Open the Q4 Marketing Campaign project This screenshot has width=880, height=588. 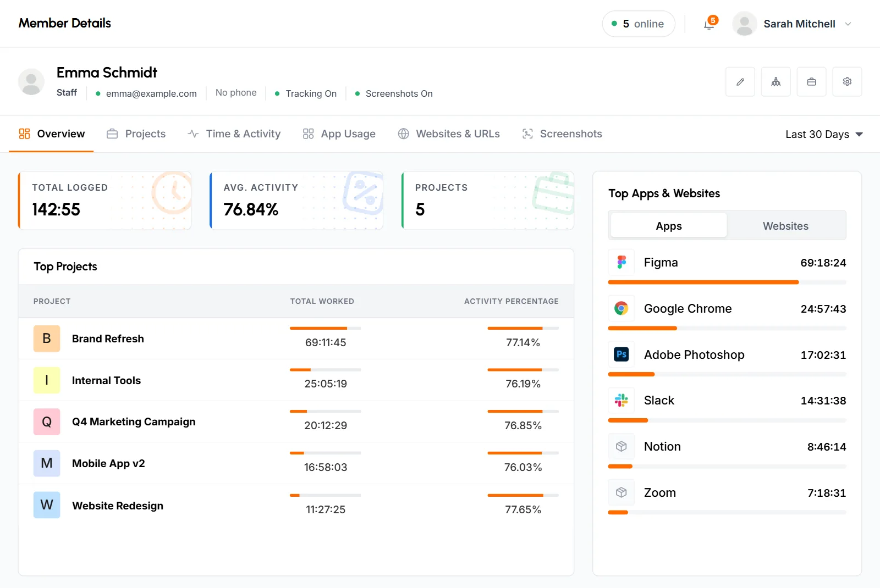134,421
